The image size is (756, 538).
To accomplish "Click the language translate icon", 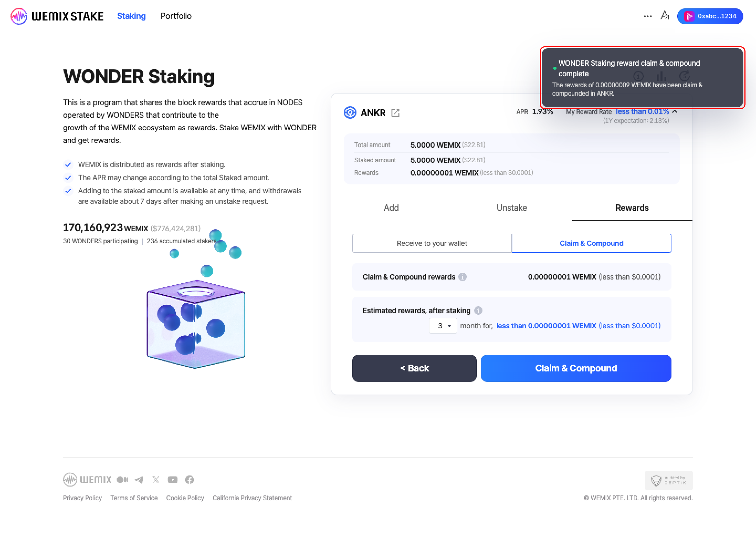I will [665, 15].
